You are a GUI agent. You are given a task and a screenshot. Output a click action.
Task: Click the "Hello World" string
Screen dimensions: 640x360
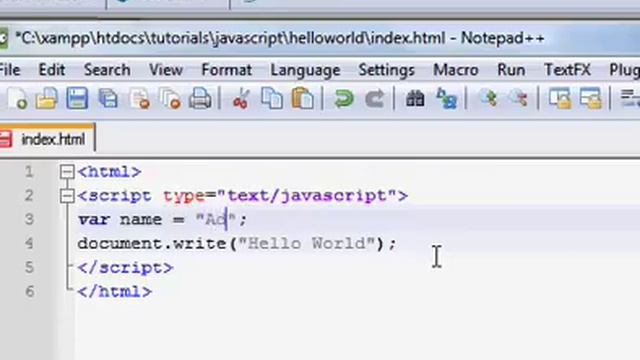tap(307, 244)
